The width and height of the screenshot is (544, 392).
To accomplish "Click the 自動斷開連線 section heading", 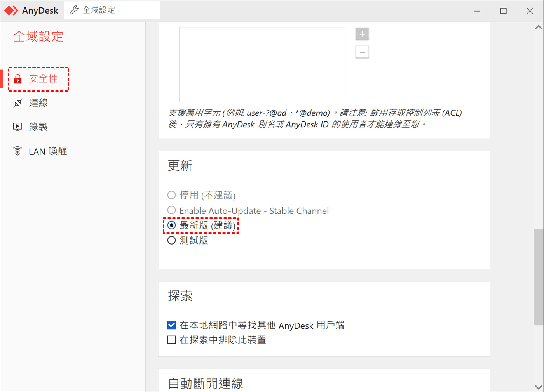I will [206, 383].
